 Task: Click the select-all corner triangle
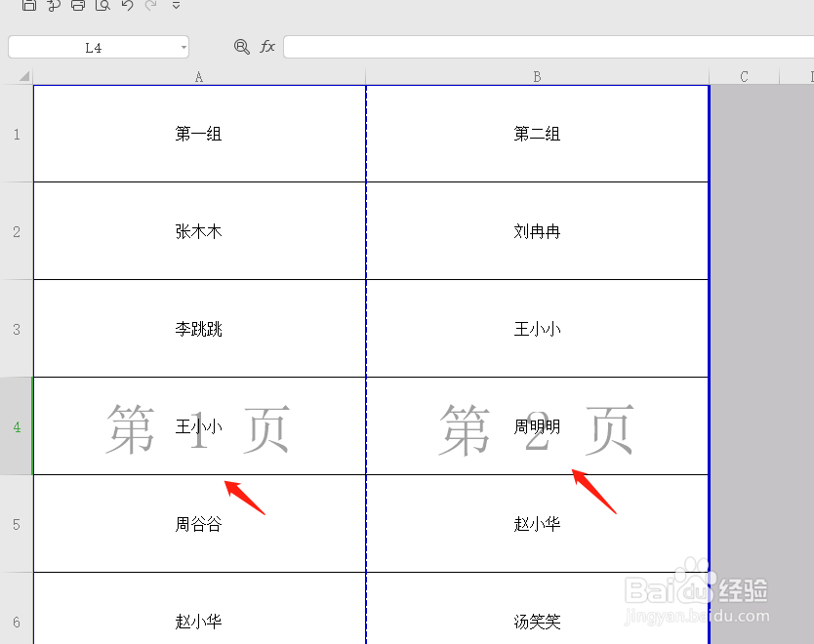pos(23,77)
